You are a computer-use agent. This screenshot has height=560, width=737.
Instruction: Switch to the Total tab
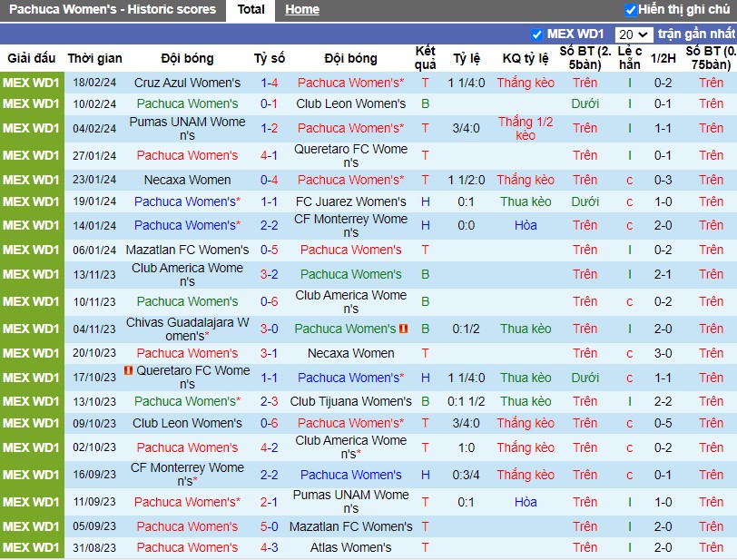pyautogui.click(x=251, y=9)
